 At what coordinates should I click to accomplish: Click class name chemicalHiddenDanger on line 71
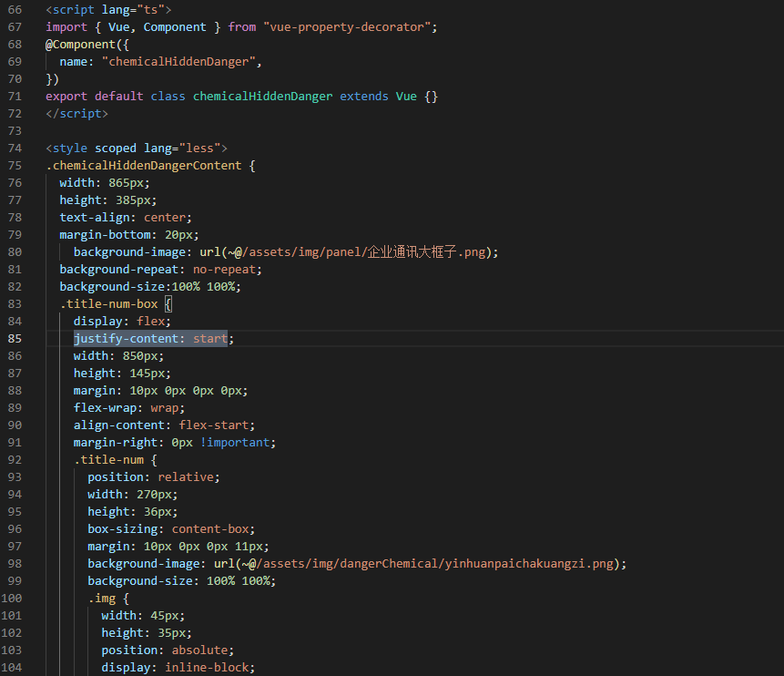pyautogui.click(x=262, y=96)
